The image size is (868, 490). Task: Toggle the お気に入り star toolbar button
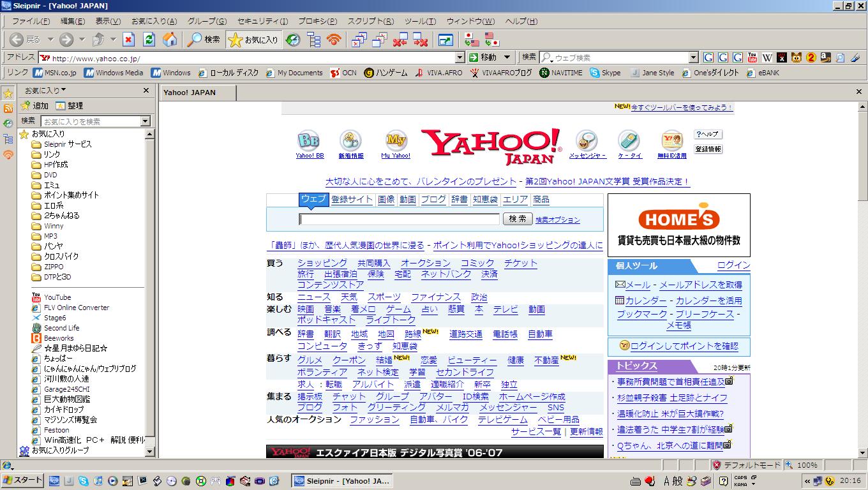point(253,40)
